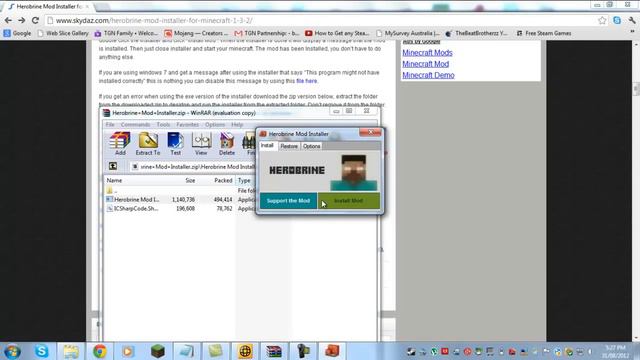This screenshot has height=360, width=640.
Task: Click the Skype extension icon in Chrome
Action: [x=617, y=20]
